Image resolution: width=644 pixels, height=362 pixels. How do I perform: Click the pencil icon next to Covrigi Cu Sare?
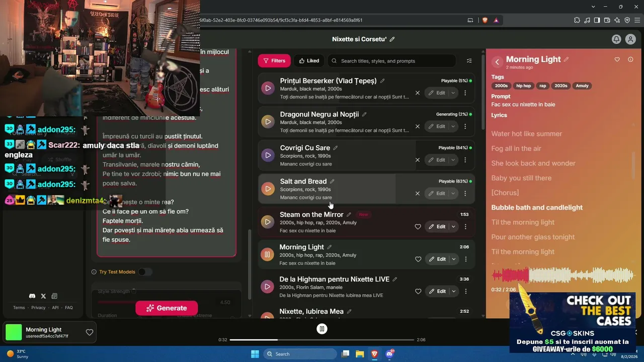point(336,148)
